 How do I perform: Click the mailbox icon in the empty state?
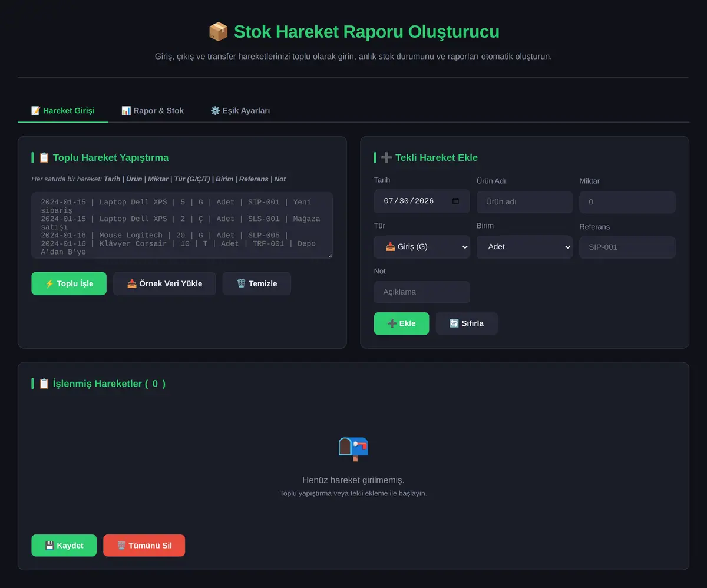click(x=353, y=449)
